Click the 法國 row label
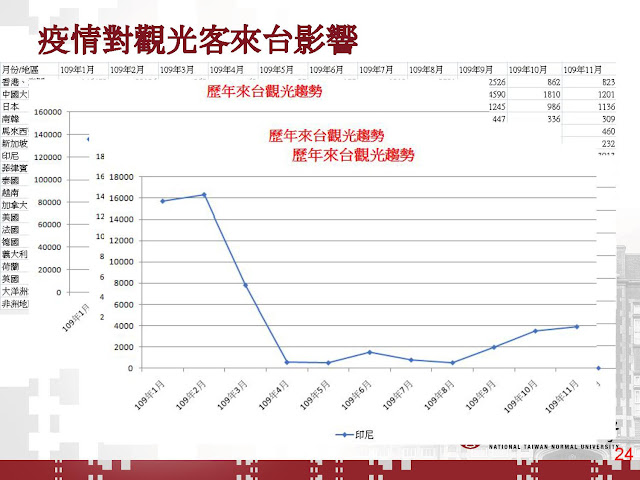 tap(11, 229)
